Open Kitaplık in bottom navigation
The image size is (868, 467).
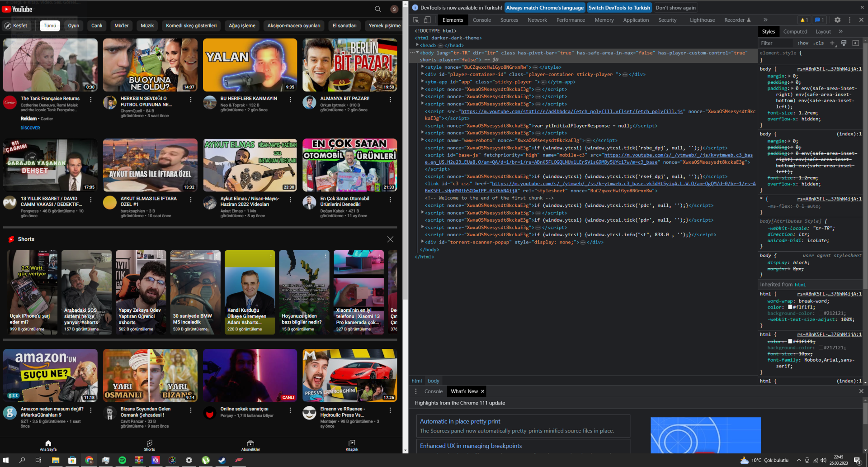[352, 445]
